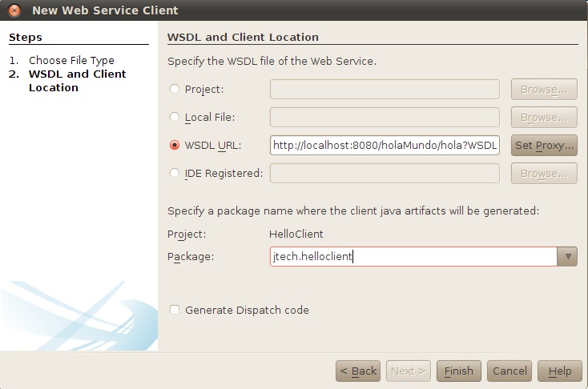
Task: Click the Next button
Action: [x=409, y=371]
